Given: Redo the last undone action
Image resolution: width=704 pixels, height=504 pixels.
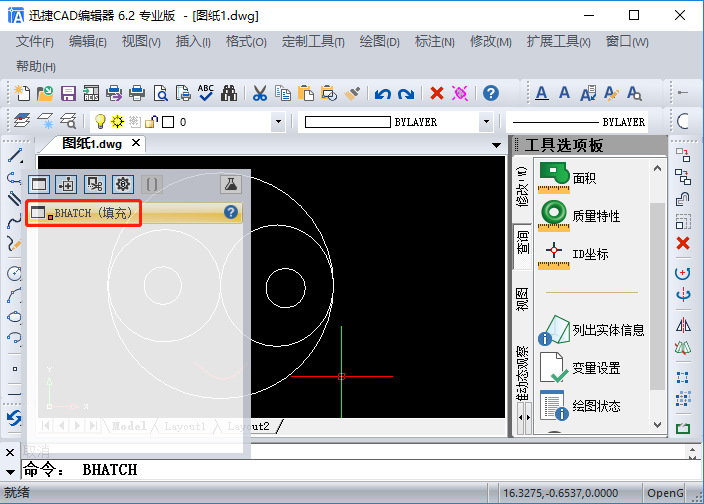Looking at the screenshot, I should [x=406, y=94].
